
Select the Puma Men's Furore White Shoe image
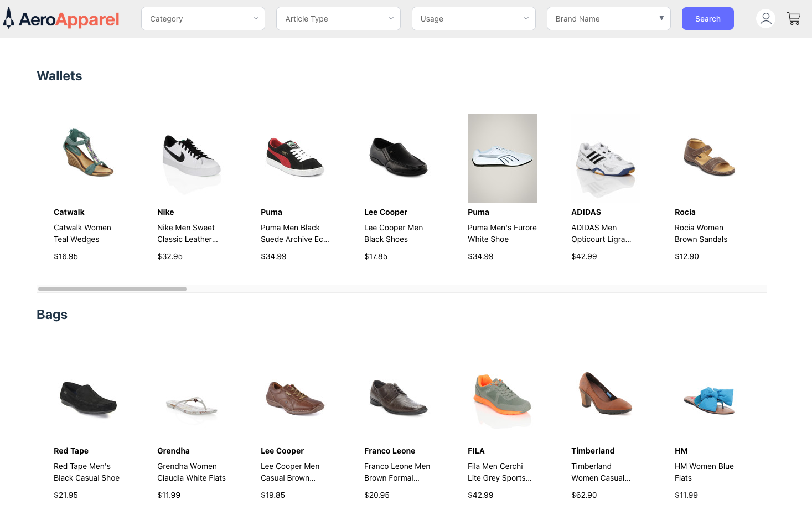point(502,158)
